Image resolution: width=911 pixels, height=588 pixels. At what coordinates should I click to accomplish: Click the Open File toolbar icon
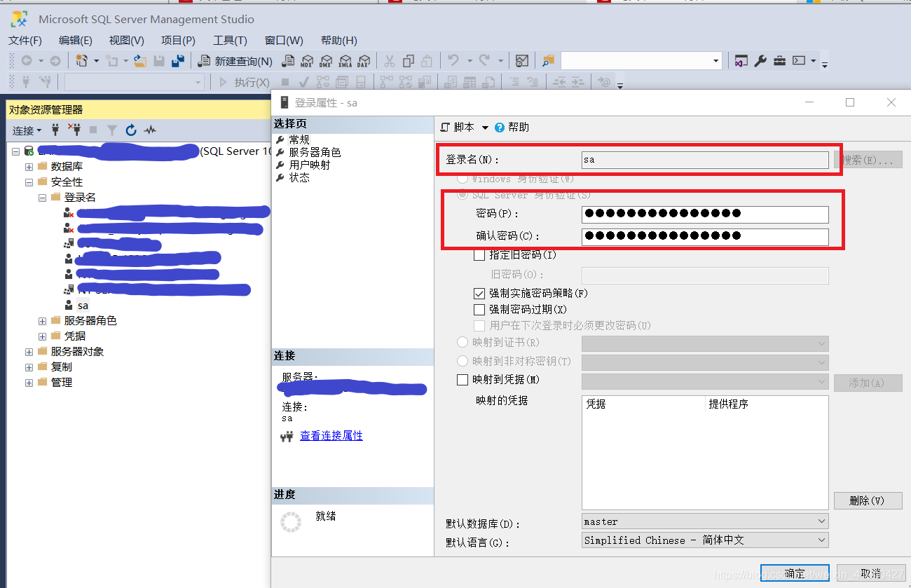tap(139, 61)
